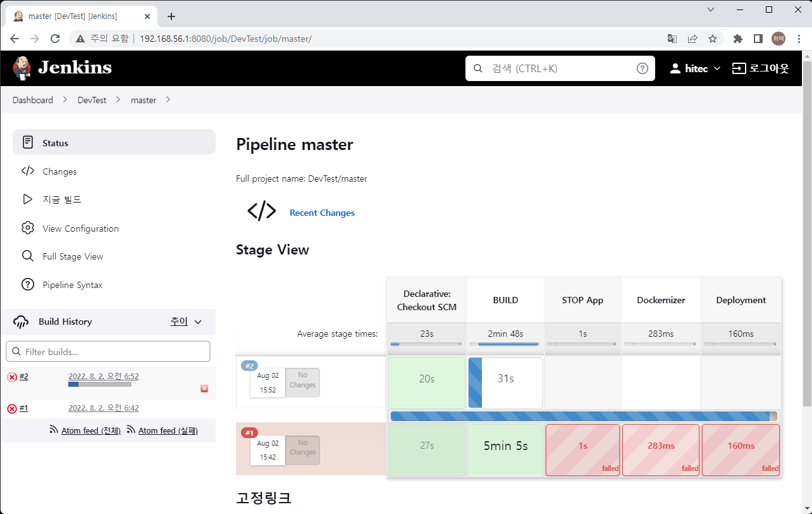This screenshot has width=812, height=514.
Task: Open the build #1 link in history
Action: 24,408
